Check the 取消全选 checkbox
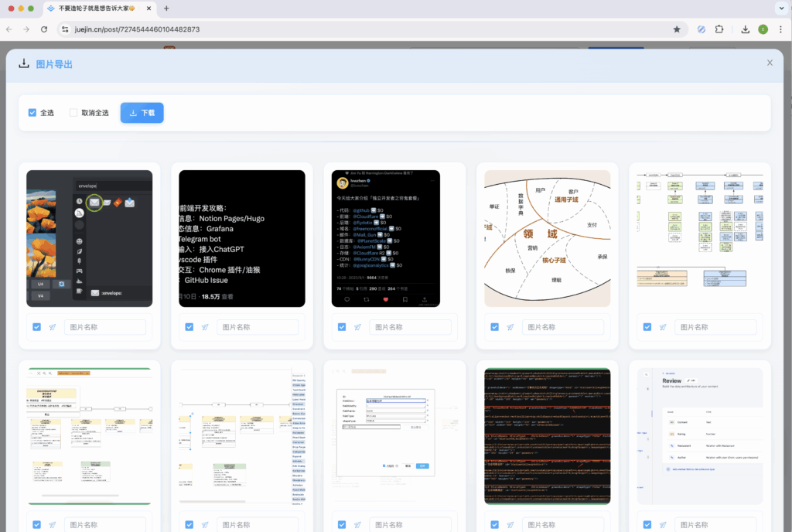792x532 pixels. [x=73, y=113]
